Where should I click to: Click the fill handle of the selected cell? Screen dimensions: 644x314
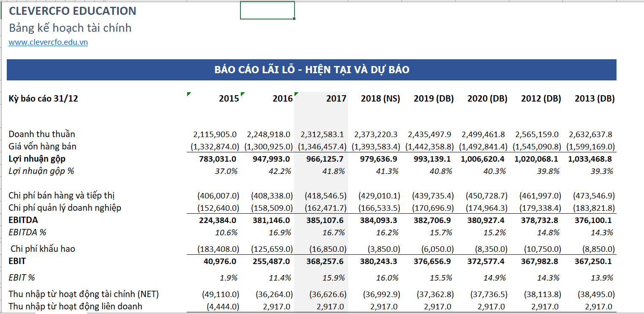(294, 19)
